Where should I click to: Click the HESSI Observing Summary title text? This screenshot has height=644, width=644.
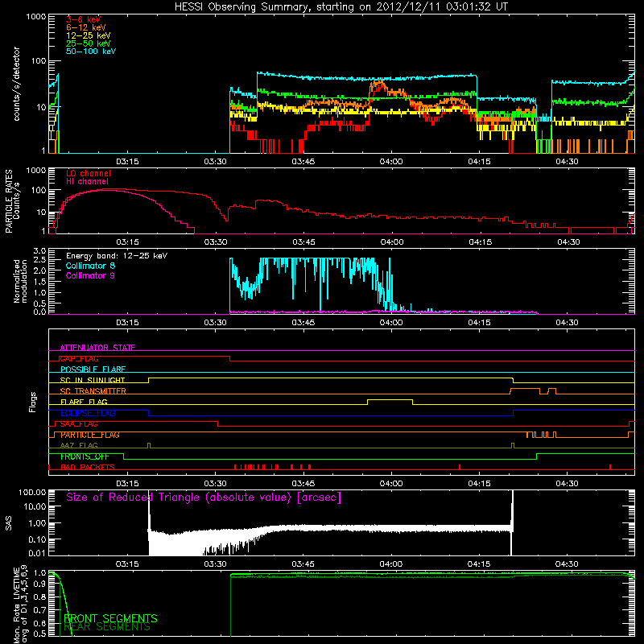click(341, 7)
